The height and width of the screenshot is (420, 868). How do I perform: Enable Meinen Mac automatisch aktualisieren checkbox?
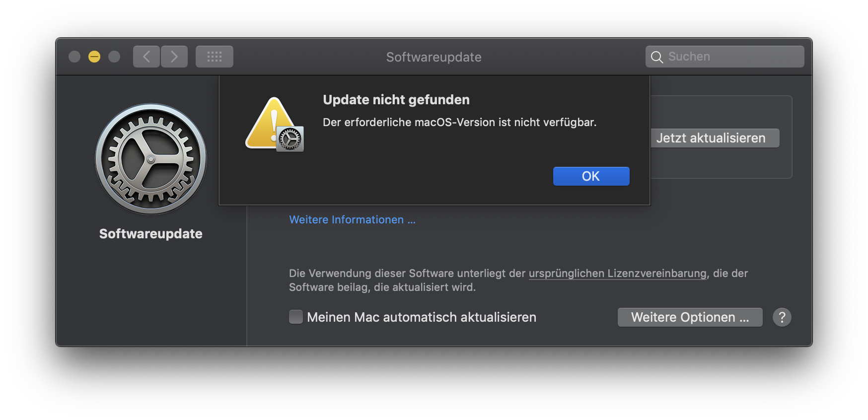(296, 317)
